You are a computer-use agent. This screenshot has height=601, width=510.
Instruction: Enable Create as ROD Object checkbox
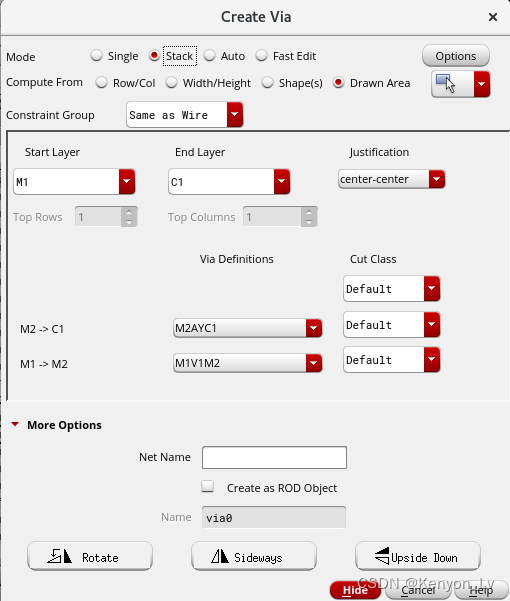coord(208,486)
